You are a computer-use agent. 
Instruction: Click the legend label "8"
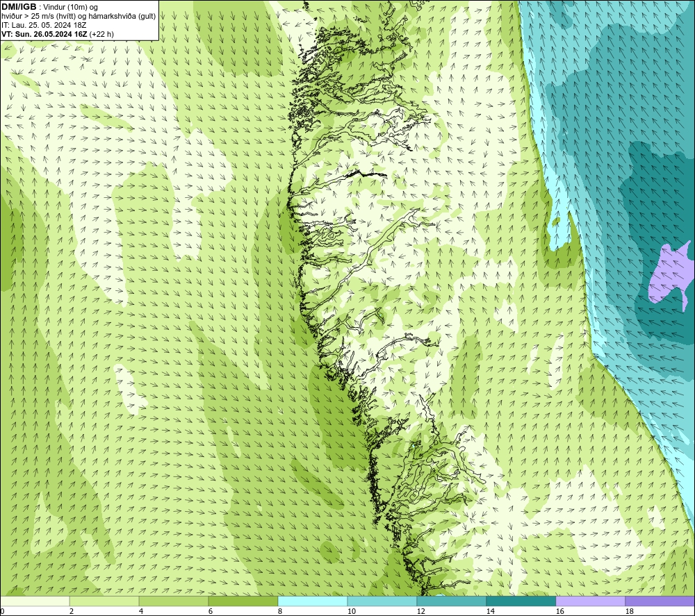279,611
